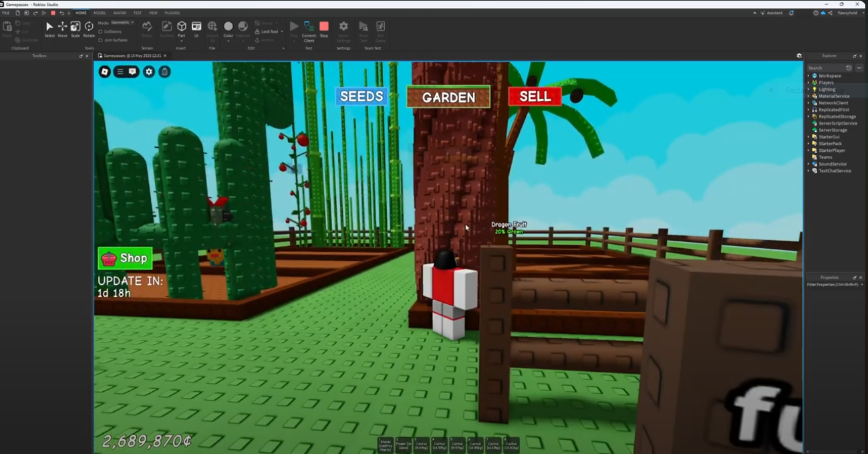Open the Mode Geometric dropdown
Viewport: 868px width, 454px height.
pos(122,23)
